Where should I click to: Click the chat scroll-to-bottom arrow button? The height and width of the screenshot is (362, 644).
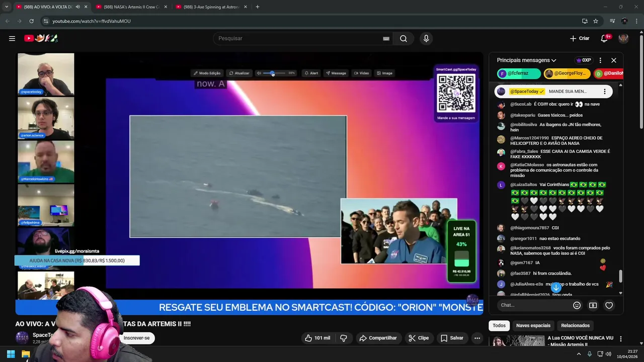click(x=556, y=288)
